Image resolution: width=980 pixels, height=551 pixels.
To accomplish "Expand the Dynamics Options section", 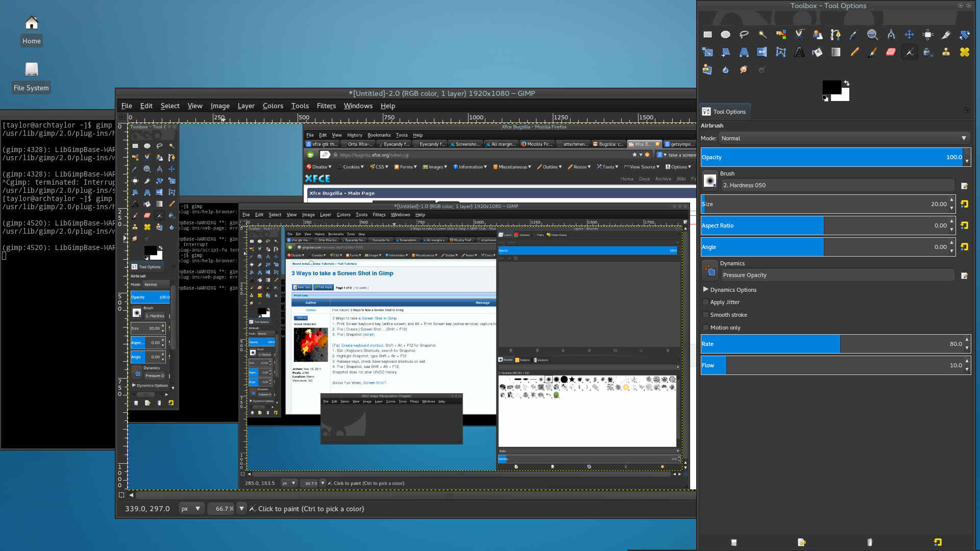I will tap(706, 289).
